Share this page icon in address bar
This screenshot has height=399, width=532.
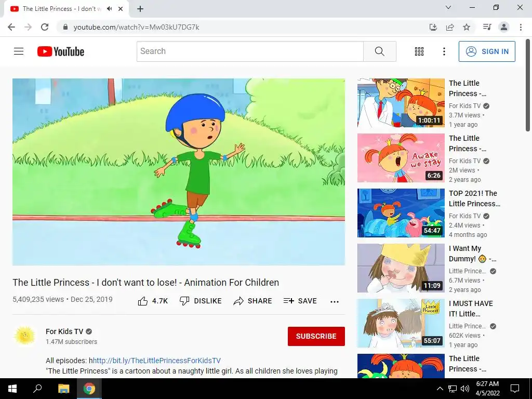(450, 27)
